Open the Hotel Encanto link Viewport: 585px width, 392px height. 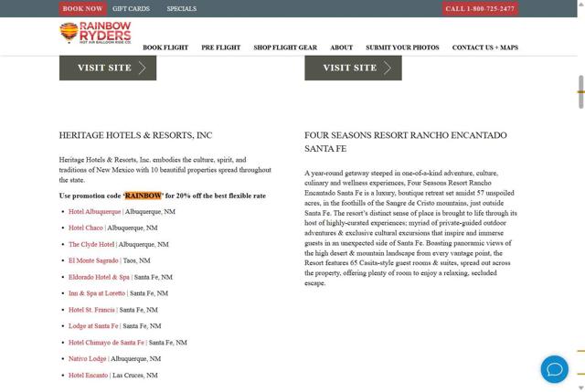coord(88,376)
